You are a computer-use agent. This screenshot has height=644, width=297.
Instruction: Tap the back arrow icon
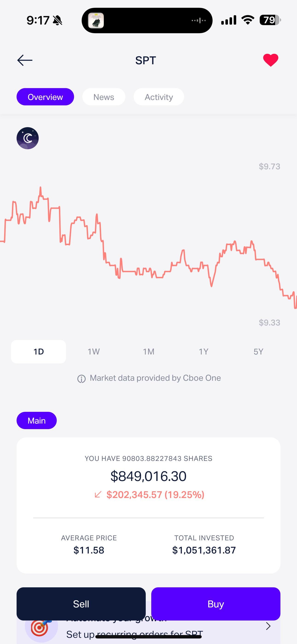point(25,60)
